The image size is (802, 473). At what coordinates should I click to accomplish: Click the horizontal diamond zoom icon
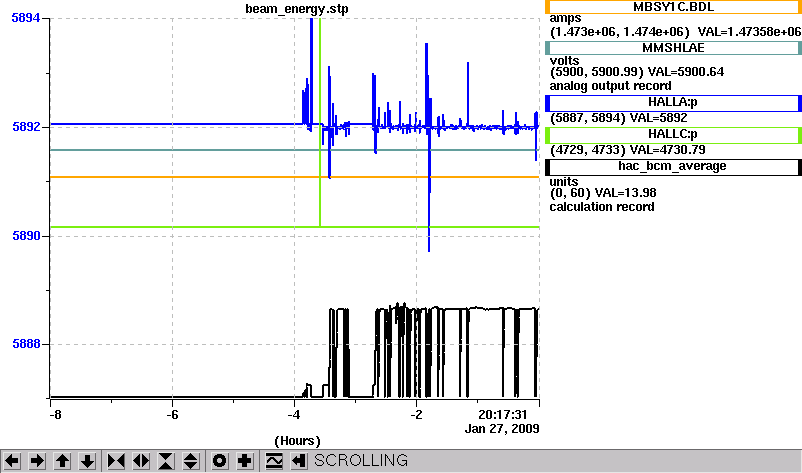141,461
